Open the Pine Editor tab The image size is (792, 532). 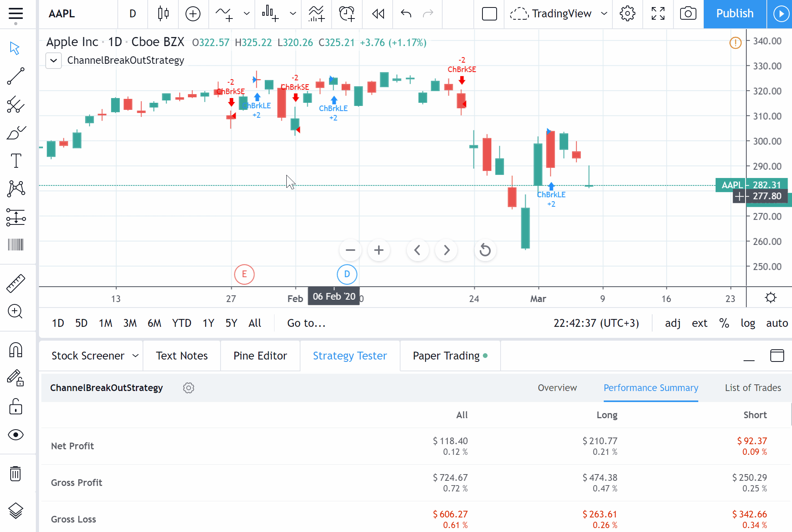(x=260, y=356)
